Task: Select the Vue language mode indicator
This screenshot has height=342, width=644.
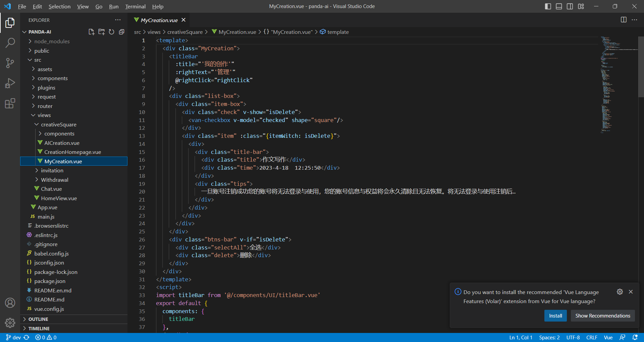Action: click(x=608, y=337)
